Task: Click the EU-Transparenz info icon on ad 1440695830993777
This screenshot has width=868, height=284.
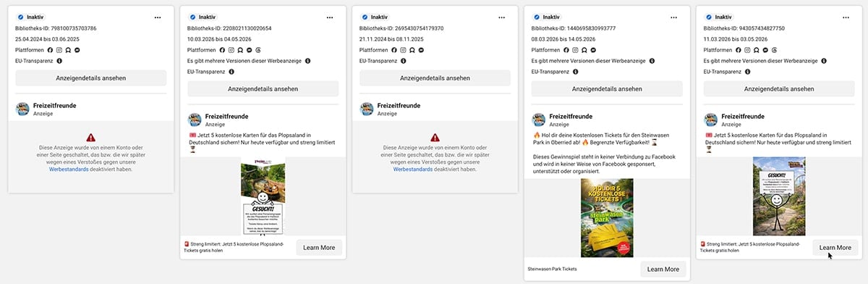Action: (575, 72)
